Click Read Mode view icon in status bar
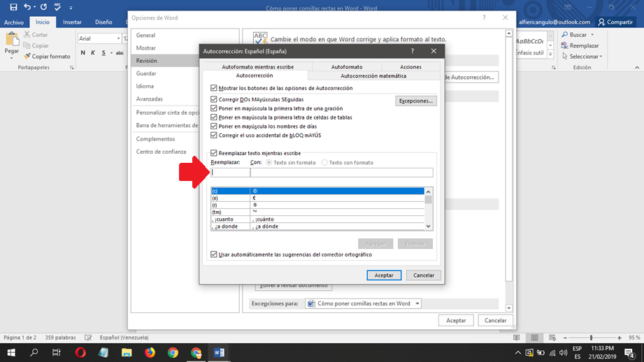The width and height of the screenshot is (644, 362). (516, 338)
